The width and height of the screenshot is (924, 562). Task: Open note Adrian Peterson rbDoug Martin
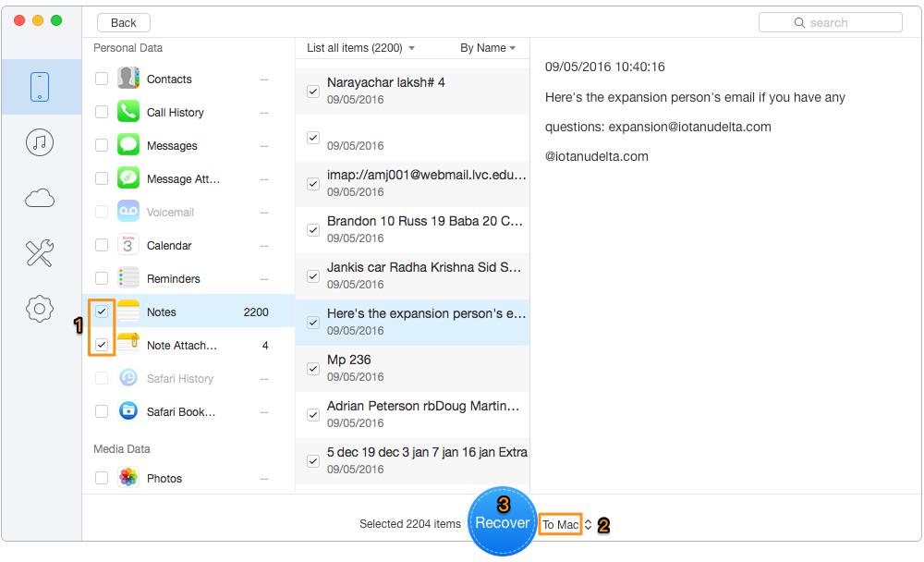point(412,414)
